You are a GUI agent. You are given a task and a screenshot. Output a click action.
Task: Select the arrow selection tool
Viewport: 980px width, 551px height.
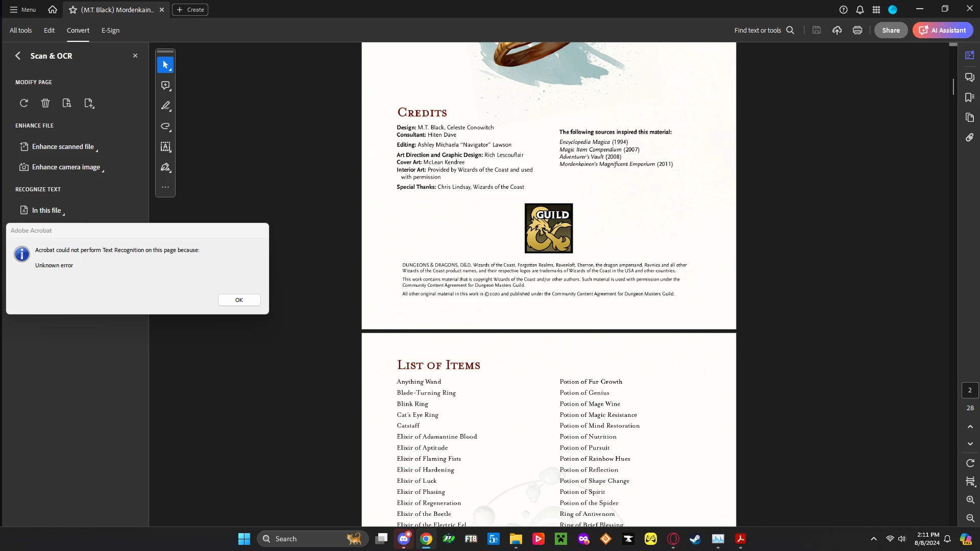point(165,65)
